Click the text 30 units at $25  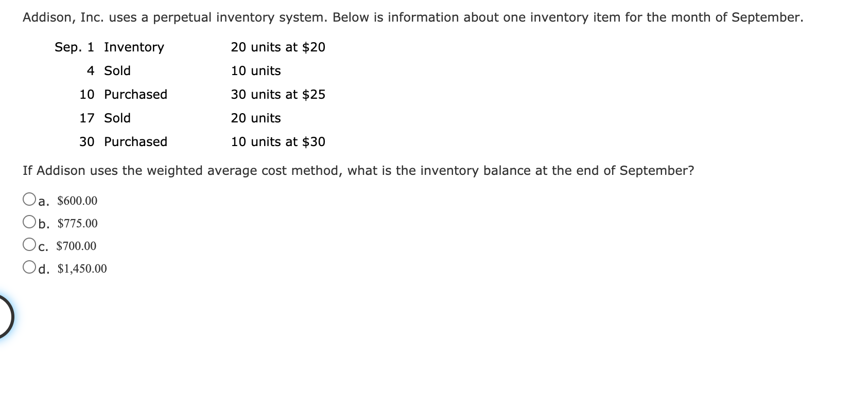(x=278, y=94)
